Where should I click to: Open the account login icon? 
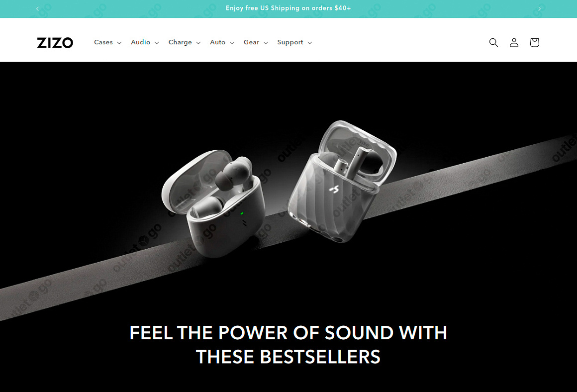[x=514, y=42]
